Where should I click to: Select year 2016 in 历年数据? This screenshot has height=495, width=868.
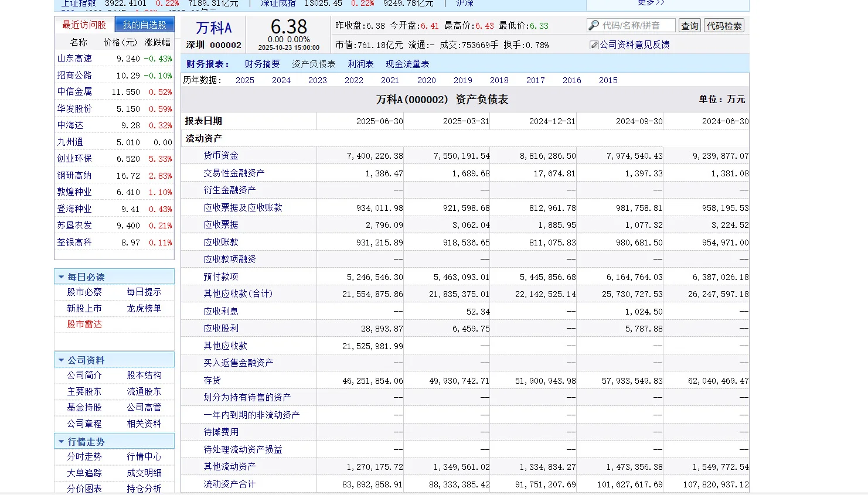click(572, 80)
